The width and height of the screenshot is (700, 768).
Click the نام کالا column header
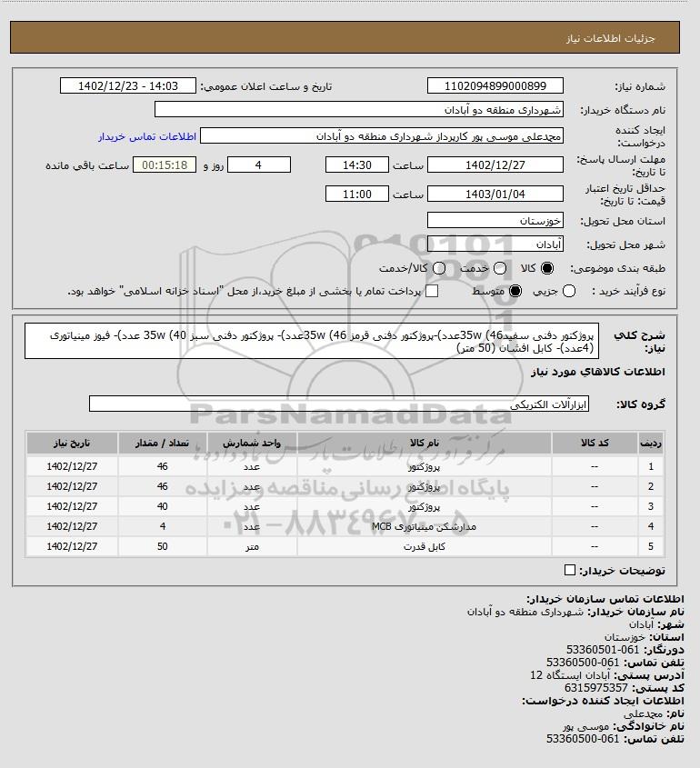(425, 443)
